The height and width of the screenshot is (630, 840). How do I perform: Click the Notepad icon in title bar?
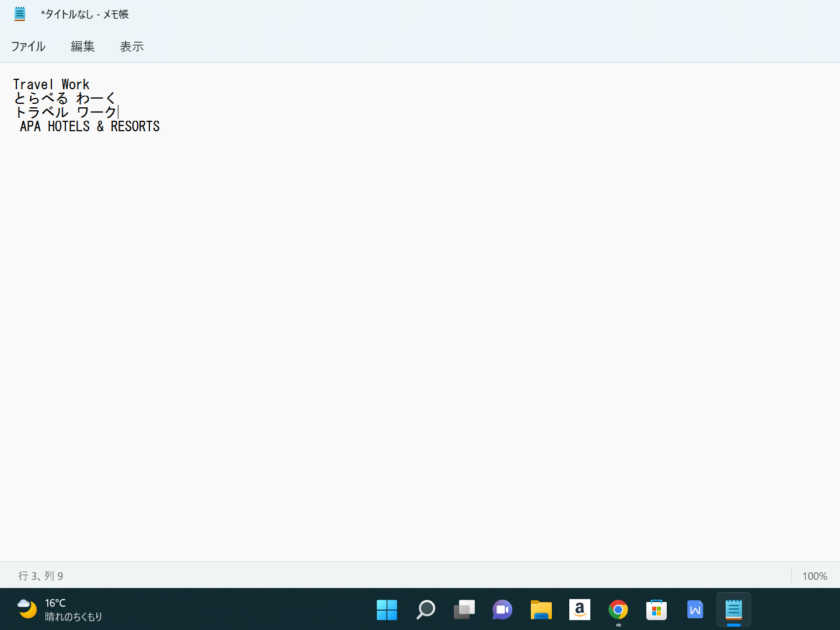[20, 14]
